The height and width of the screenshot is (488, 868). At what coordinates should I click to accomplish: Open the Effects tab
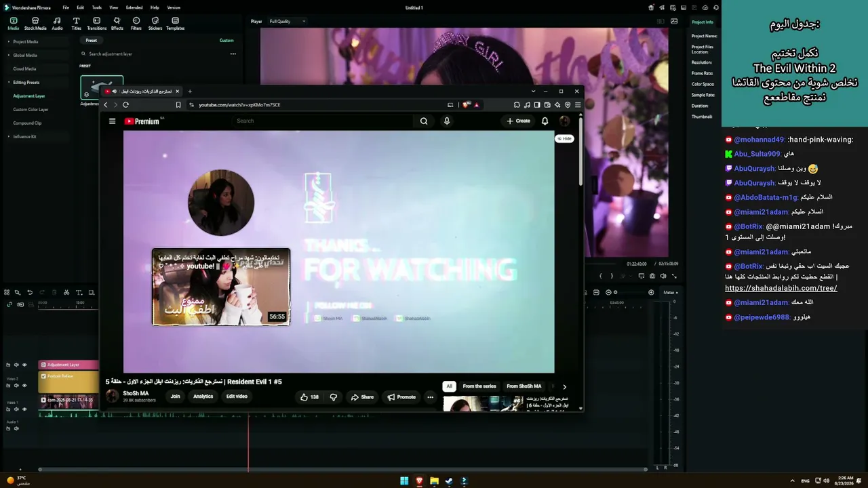click(117, 24)
